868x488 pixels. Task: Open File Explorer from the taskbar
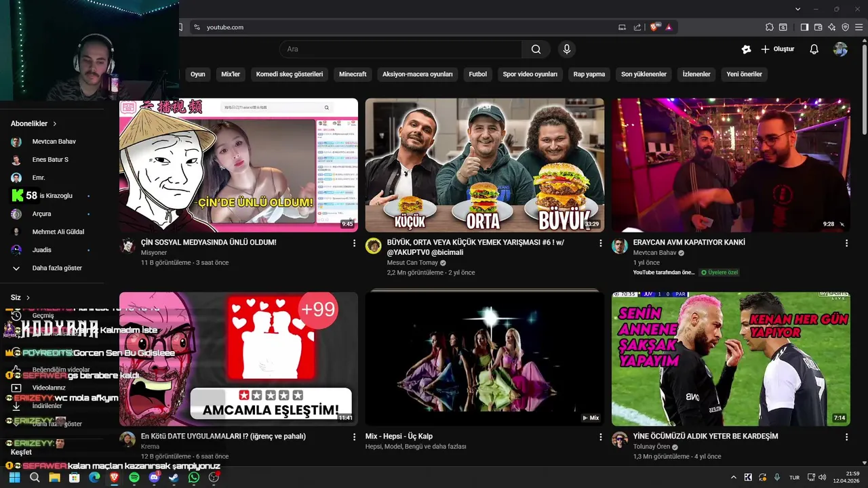tap(54, 477)
